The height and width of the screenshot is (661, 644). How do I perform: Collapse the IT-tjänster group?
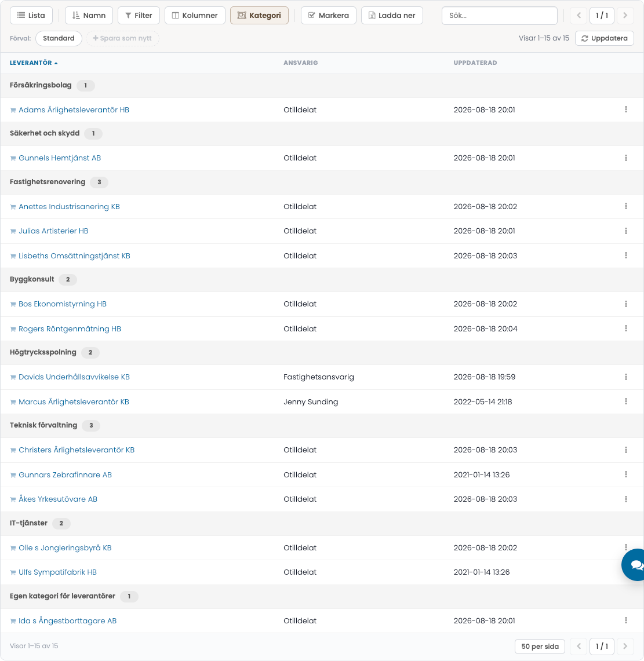coord(322,523)
